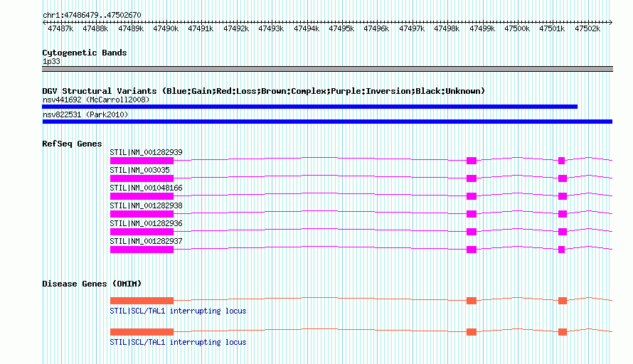Select the large exon of STIL|NM_003035
Image resolution: width=633 pixels, height=364 pixels.
pyautogui.click(x=142, y=178)
